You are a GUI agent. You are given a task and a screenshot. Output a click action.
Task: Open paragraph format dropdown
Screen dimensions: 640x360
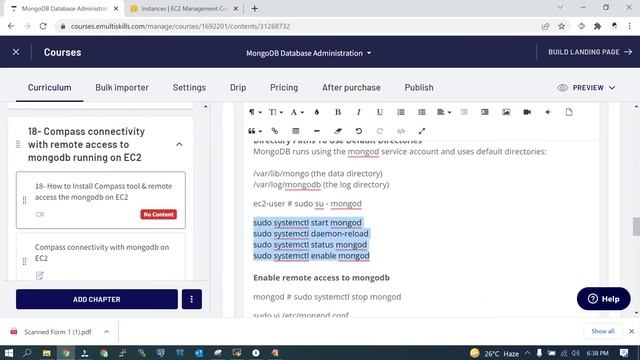tap(255, 112)
